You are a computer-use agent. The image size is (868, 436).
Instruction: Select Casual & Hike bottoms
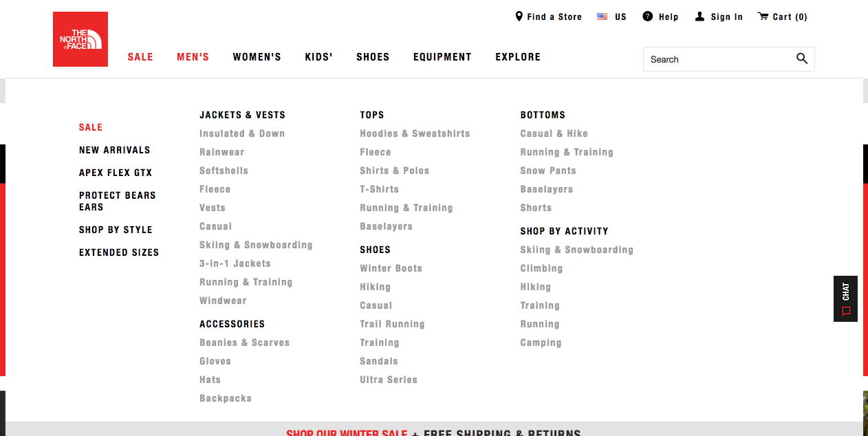point(554,133)
